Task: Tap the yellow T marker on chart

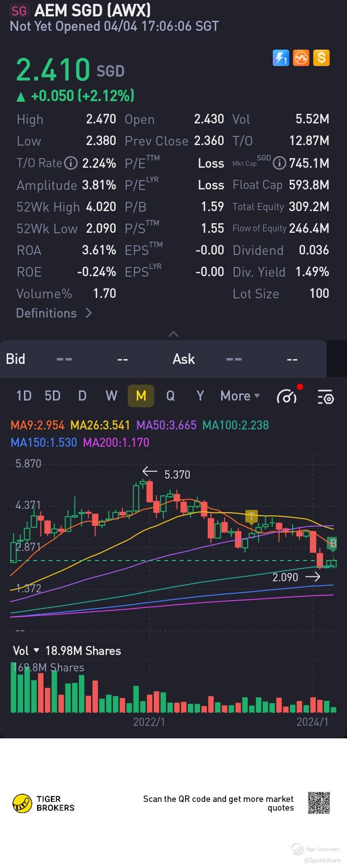Action: coord(252,517)
